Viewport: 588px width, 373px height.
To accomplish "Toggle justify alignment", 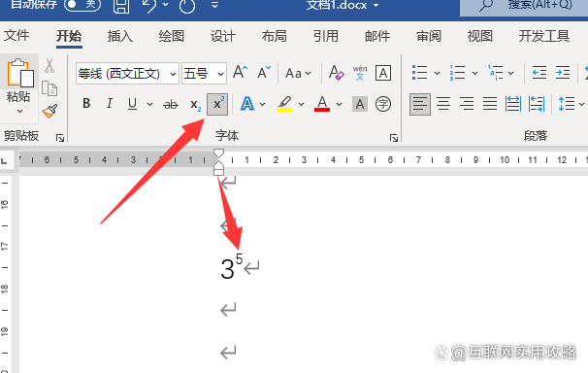I will point(490,104).
